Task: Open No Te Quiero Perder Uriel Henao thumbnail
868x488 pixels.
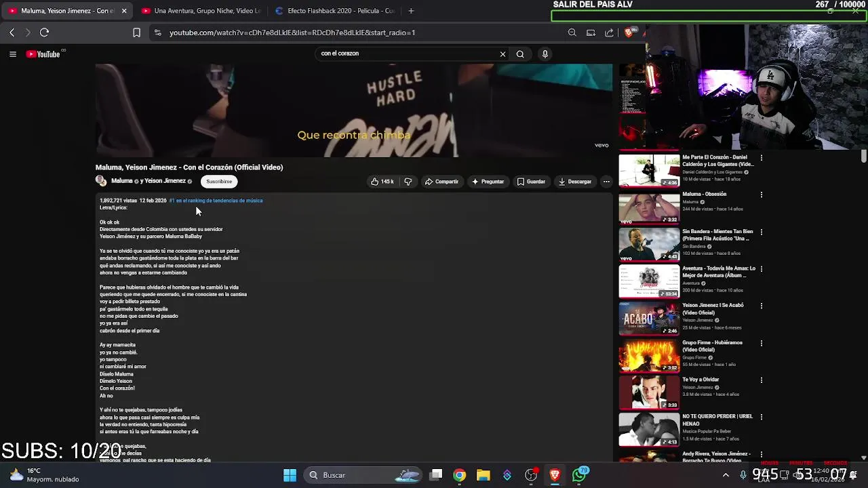Action: [x=649, y=430]
